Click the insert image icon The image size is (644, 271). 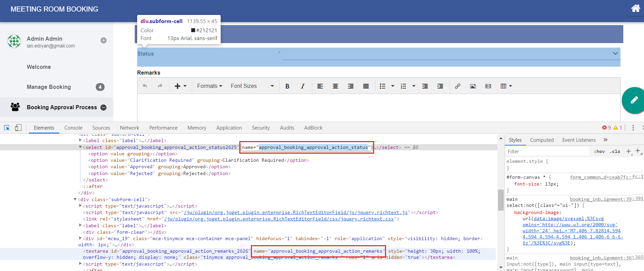(473, 86)
